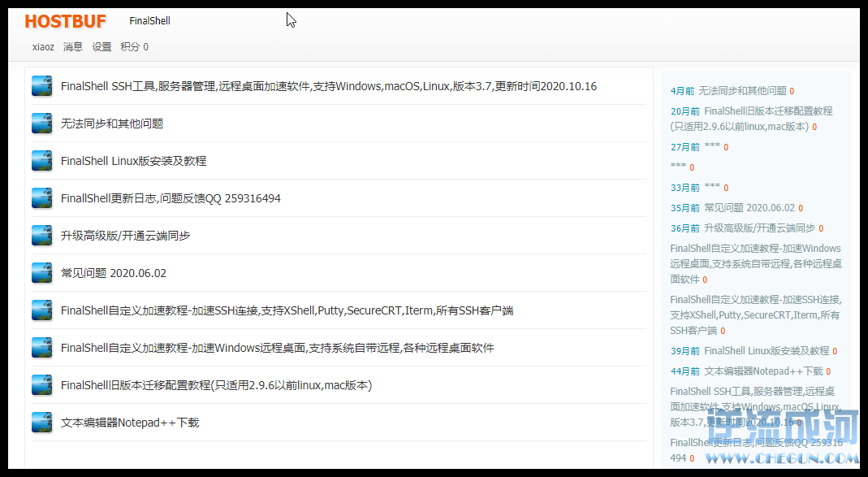The width and height of the screenshot is (868, 477).
Task: Click the sidebar *** entry dated 33月前
Action: 712,187
